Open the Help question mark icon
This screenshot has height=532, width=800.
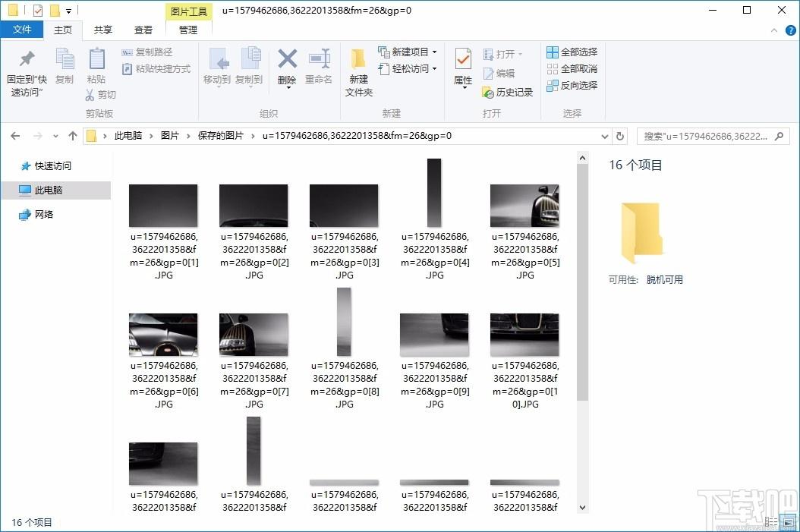coord(790,30)
